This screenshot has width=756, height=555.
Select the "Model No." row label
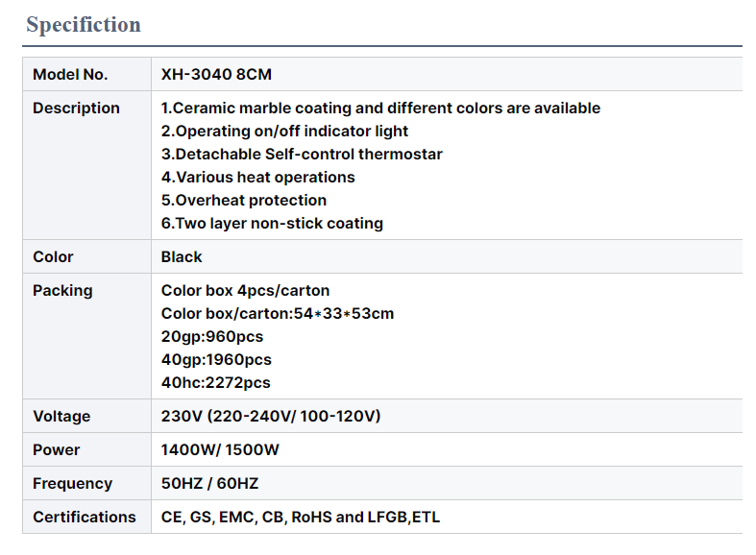[70, 75]
